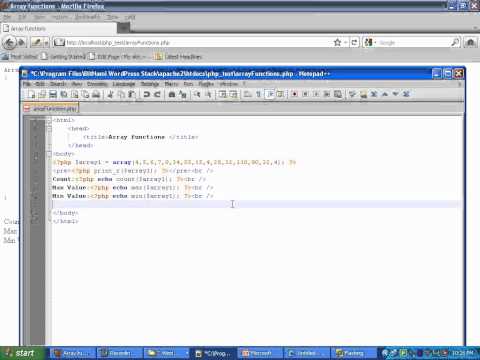Open the Windows start menu

(x=21, y=353)
